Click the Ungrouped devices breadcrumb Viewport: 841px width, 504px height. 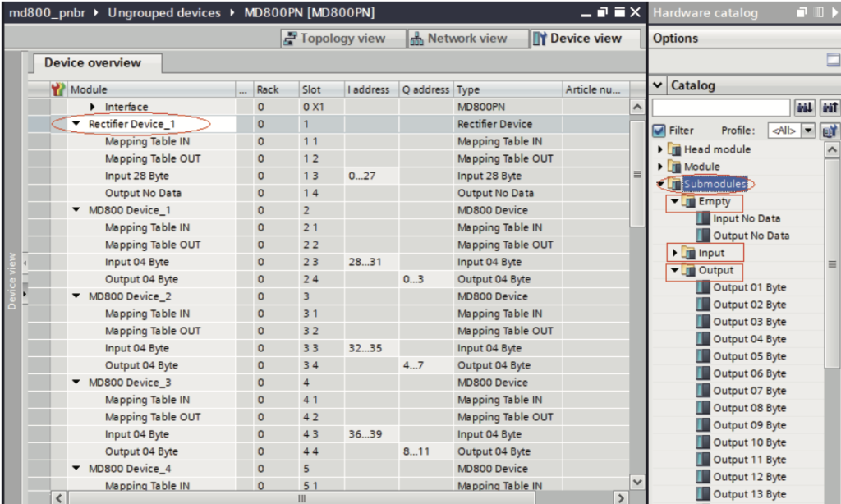[x=164, y=13]
